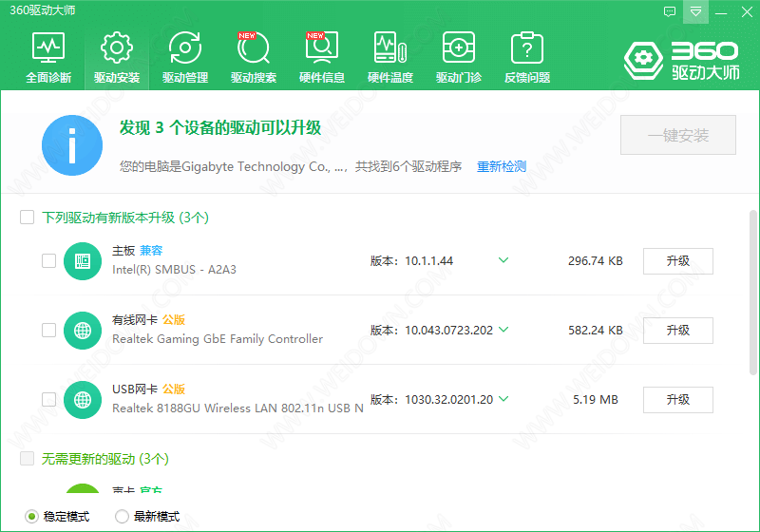Screen dimensions: 760x532
Task: Click the 兼容 tag next to 主板
Action: [x=151, y=251]
